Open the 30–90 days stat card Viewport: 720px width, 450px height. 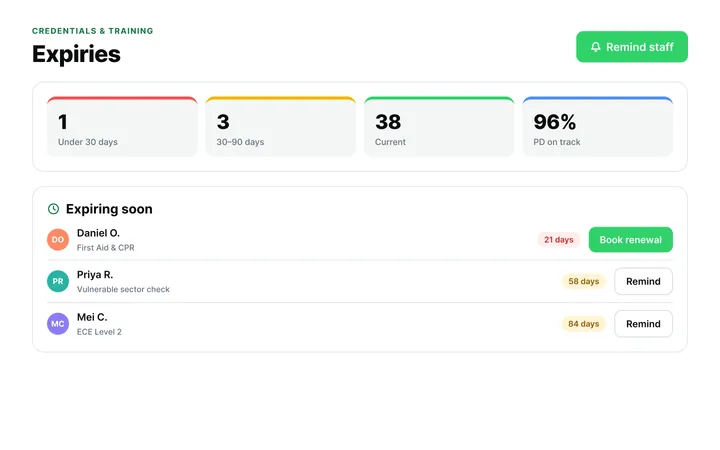tap(281, 127)
